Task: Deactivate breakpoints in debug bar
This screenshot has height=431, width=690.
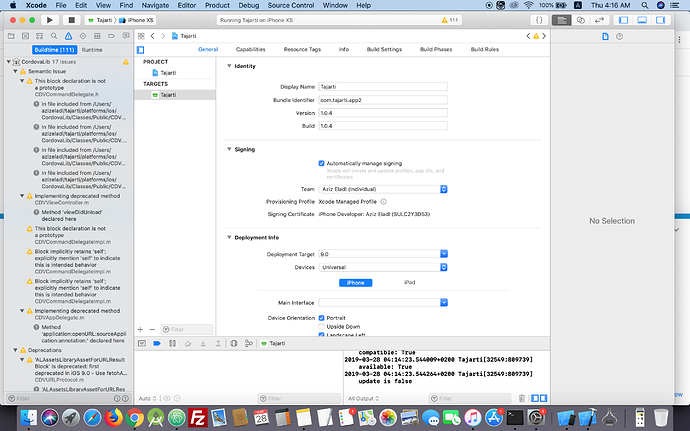Action: pos(157,343)
